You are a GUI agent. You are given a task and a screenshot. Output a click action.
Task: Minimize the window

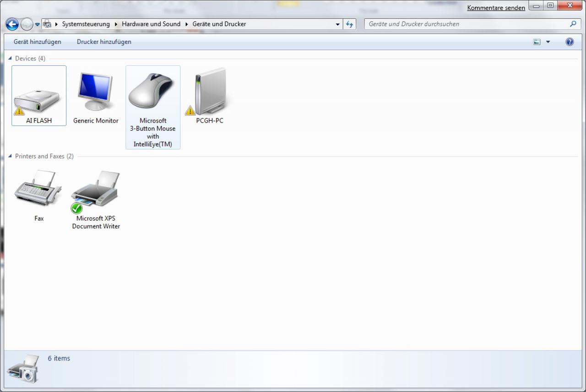click(536, 5)
